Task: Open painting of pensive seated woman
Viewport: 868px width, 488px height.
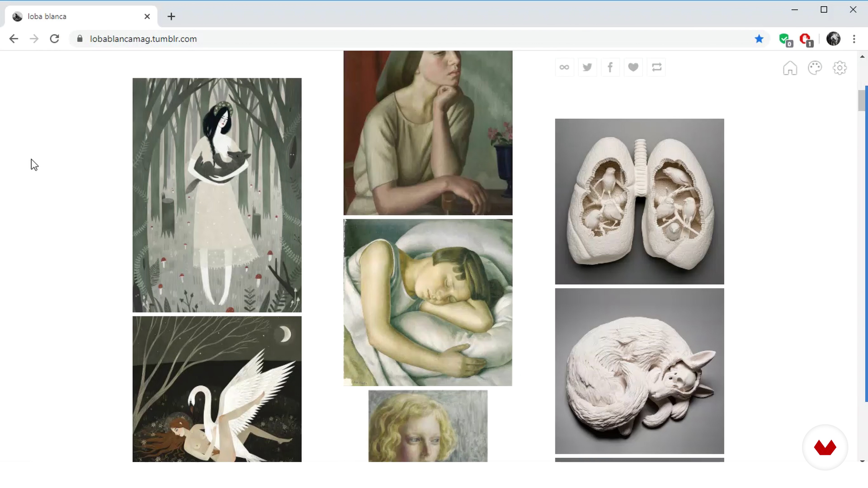Action: click(x=428, y=133)
